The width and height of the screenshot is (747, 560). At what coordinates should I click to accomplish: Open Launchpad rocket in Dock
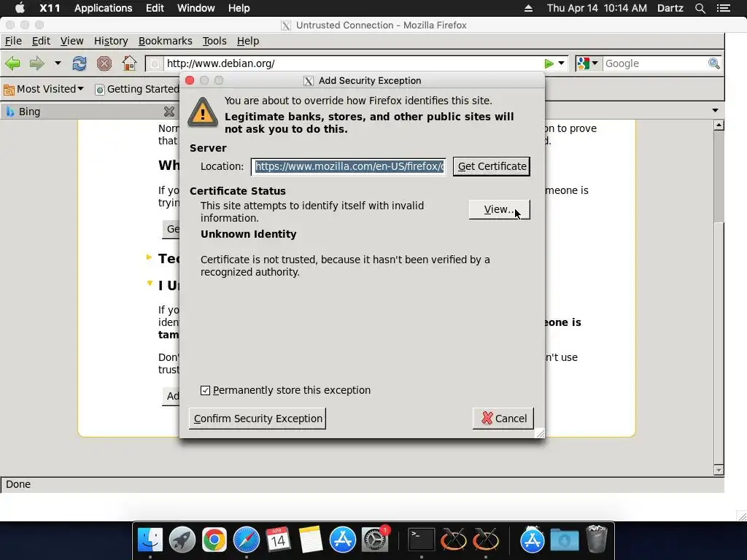[182, 540]
